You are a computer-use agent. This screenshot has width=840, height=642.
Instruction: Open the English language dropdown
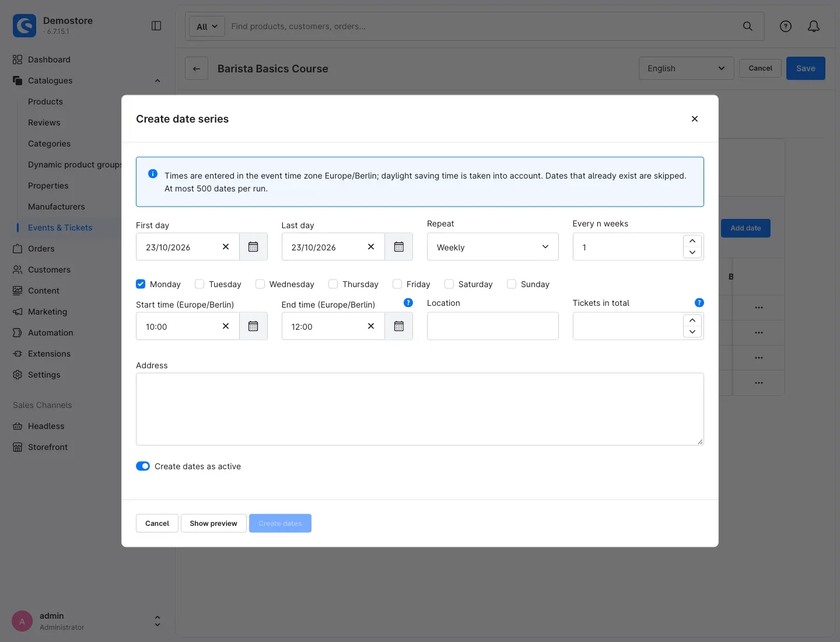(x=687, y=68)
